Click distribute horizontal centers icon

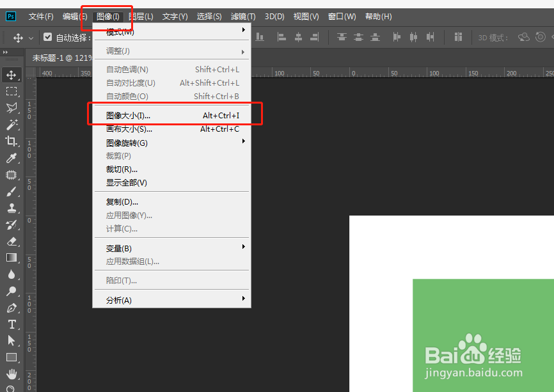(413, 37)
